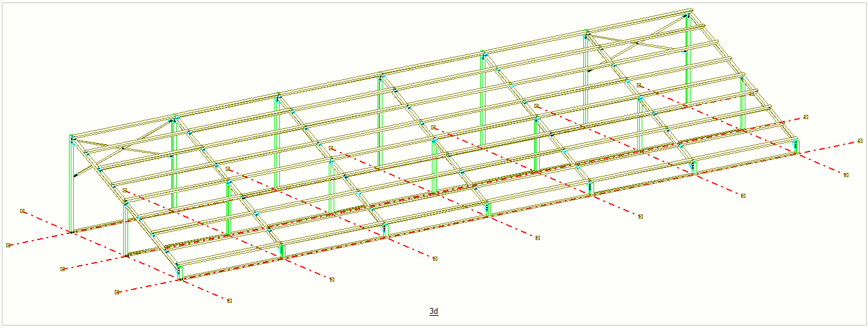Click the underlined "3d" view label
The height and width of the screenshot is (328, 868).
pos(434,312)
